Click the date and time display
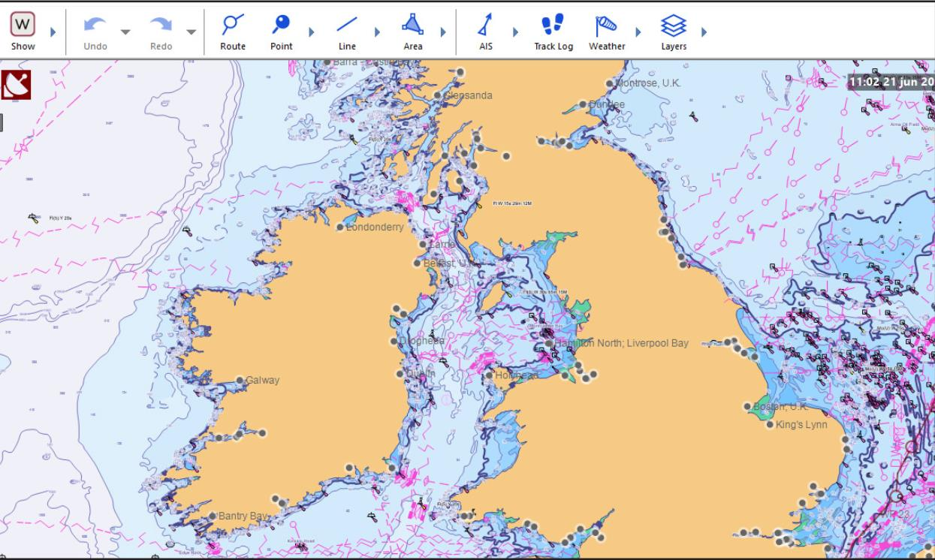 (891, 82)
